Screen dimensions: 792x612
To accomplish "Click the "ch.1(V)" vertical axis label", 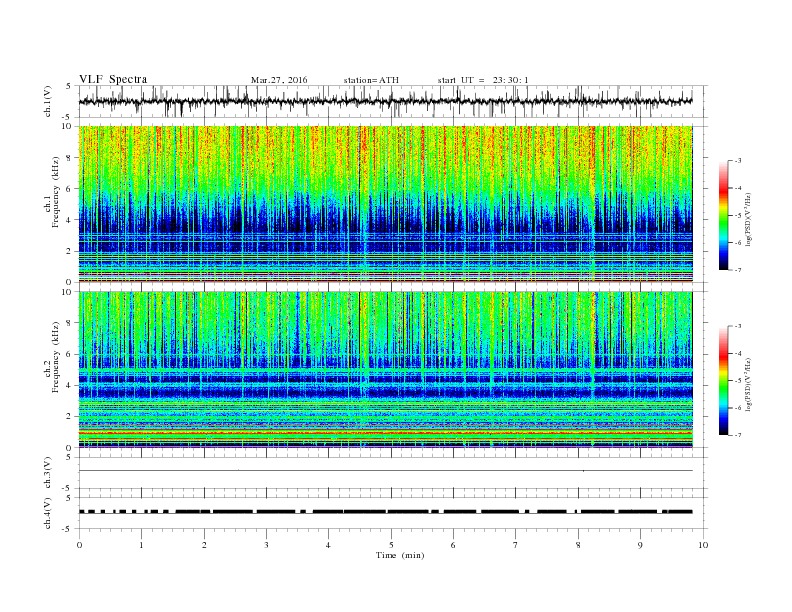I will pyautogui.click(x=48, y=101).
